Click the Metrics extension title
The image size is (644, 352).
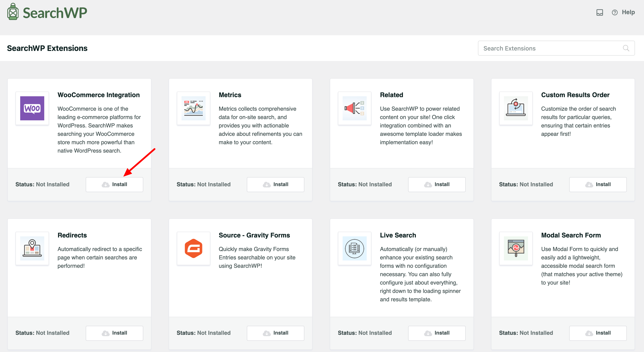(x=230, y=95)
